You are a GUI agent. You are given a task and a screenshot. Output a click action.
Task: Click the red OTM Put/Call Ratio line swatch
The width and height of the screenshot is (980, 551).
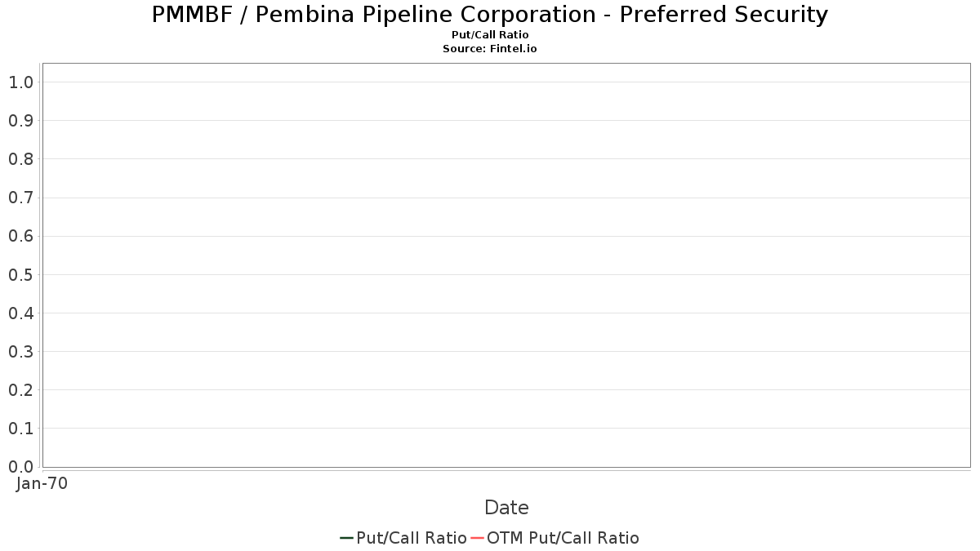(478, 538)
